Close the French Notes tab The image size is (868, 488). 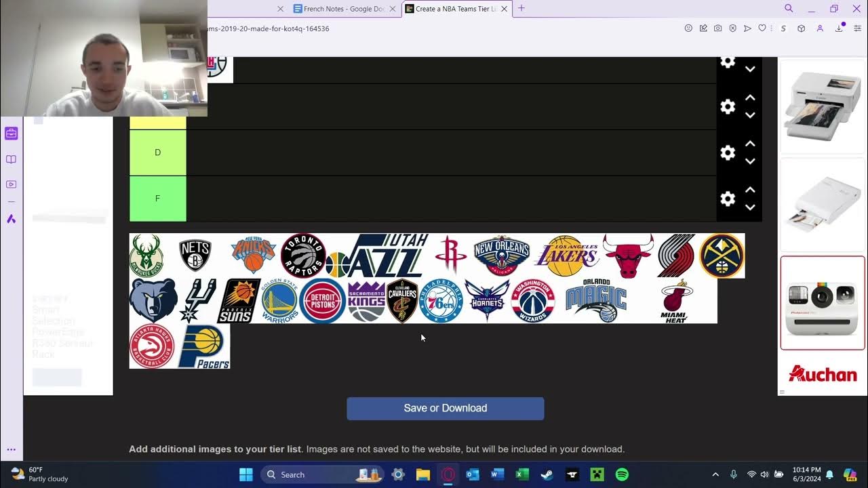393,9
